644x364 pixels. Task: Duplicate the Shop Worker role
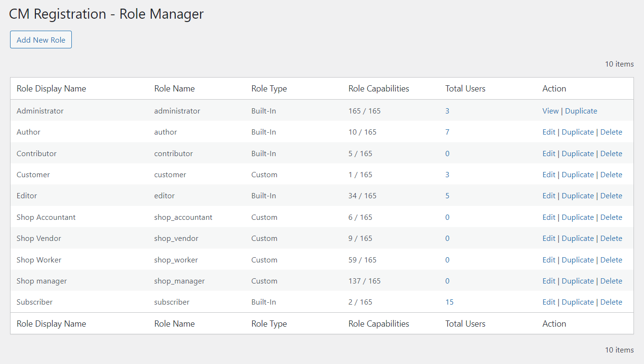click(577, 260)
